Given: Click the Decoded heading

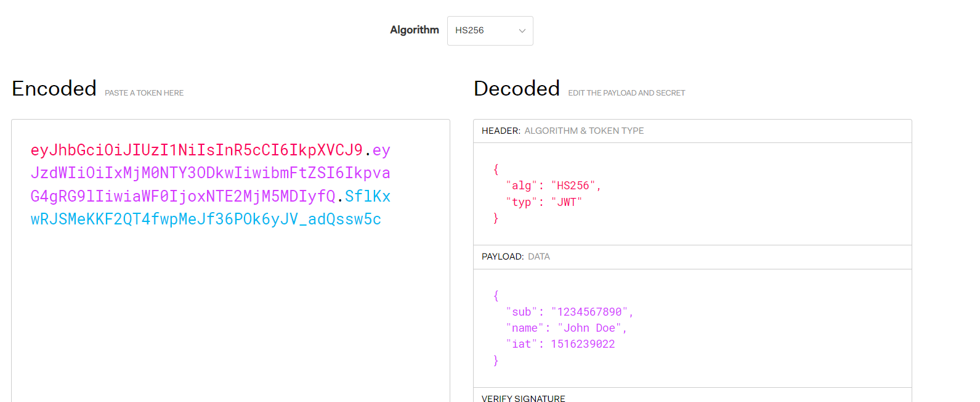Looking at the screenshot, I should pyautogui.click(x=517, y=89).
